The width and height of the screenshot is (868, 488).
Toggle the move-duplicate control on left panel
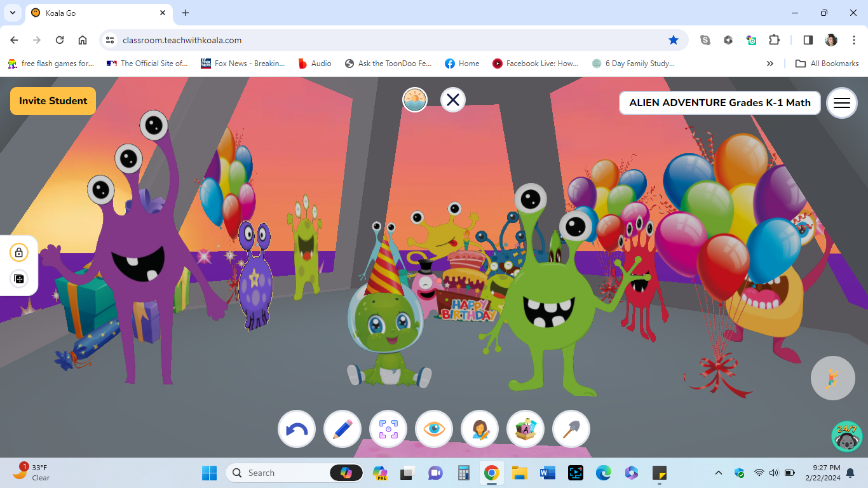pos(19,278)
